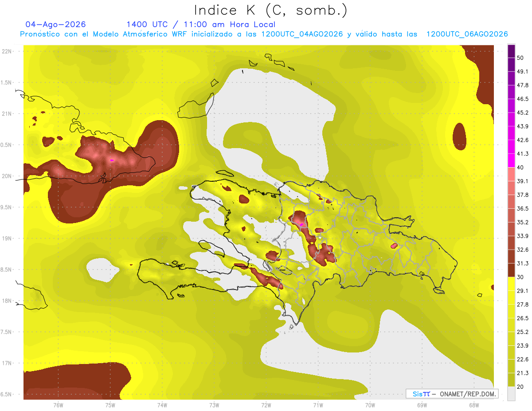Image resolution: width=532 pixels, height=411 pixels.
Task: Click the '18N' latitude label
Action: (x=7, y=301)
